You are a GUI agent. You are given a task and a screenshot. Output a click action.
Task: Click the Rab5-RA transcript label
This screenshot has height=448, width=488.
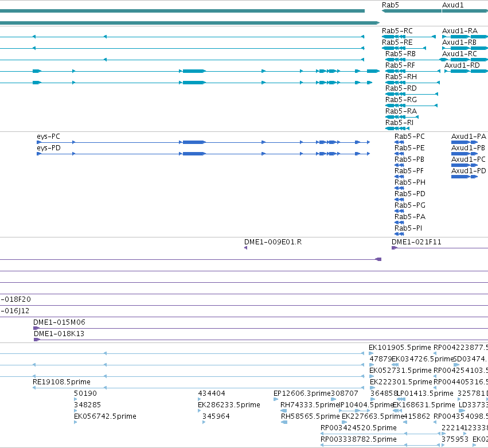[x=401, y=111]
